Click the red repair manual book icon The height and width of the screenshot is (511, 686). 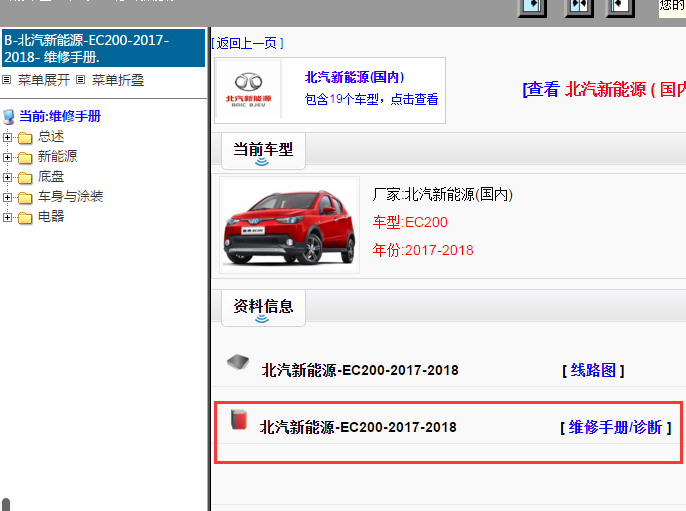pos(239,419)
